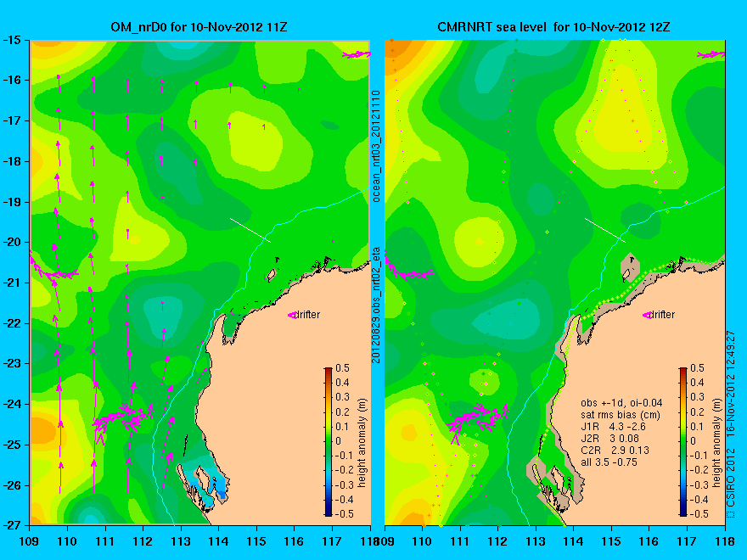Click the 'C2R 2.9 0.13' statistics row
Image resolution: width=747 pixels, height=560 pixels.
click(615, 451)
